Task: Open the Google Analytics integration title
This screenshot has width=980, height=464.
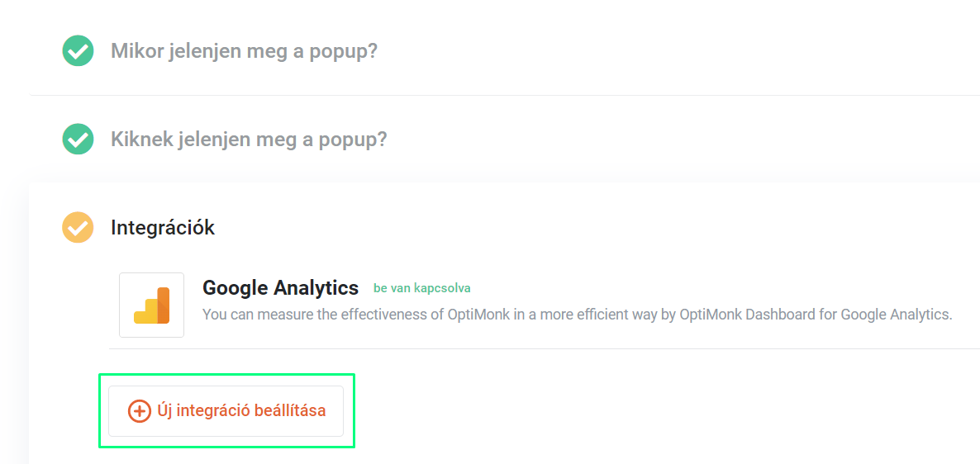Action: tap(281, 288)
